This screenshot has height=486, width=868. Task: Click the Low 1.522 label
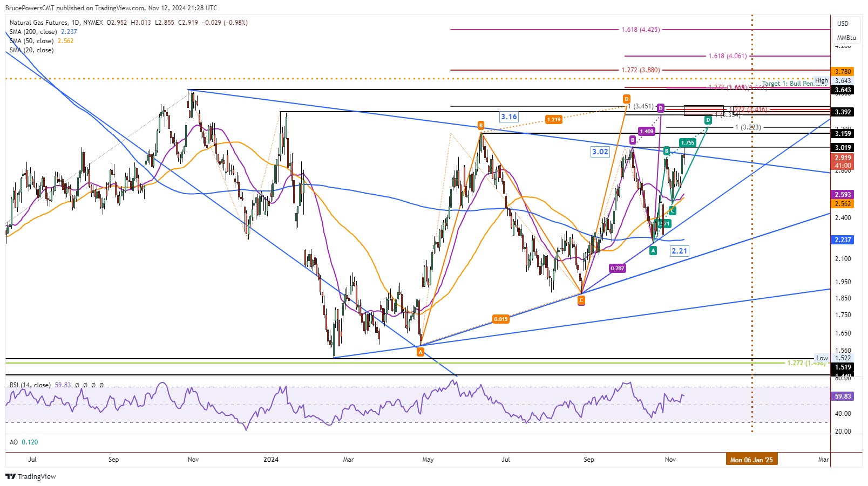833,358
